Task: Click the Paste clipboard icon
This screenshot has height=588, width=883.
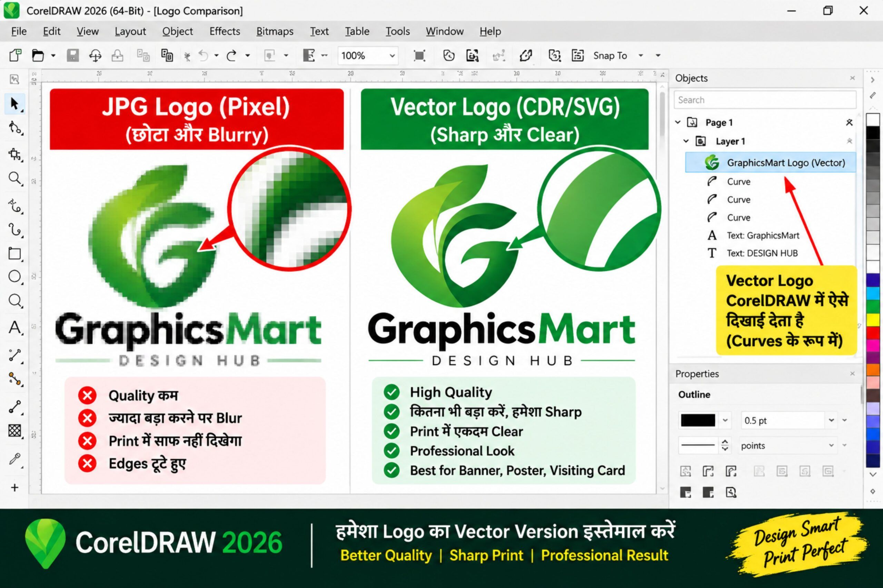Action: point(167,55)
